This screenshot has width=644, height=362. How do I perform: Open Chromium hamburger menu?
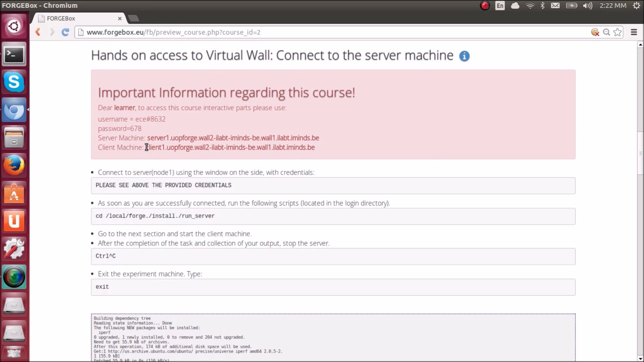(634, 32)
